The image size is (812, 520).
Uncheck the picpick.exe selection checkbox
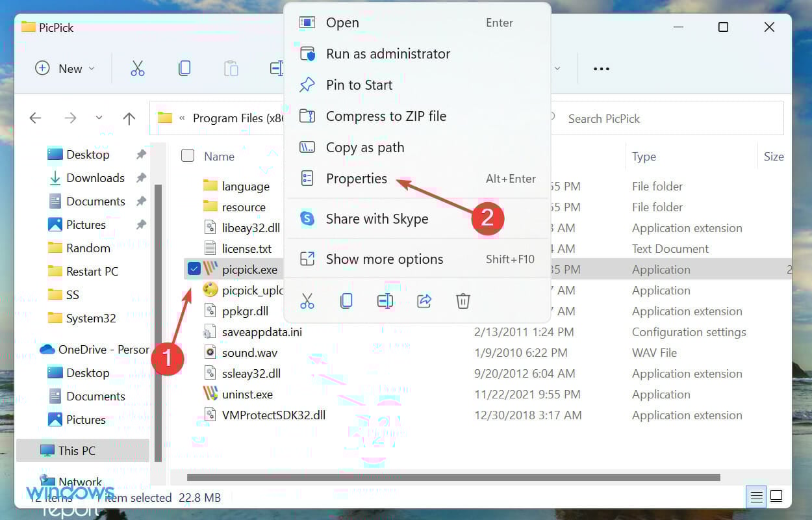[194, 268]
